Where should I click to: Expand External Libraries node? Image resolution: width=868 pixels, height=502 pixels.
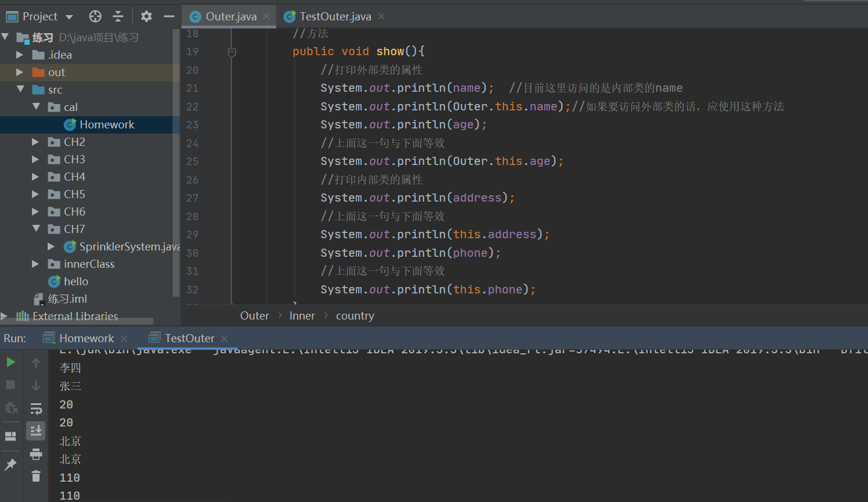coord(4,316)
